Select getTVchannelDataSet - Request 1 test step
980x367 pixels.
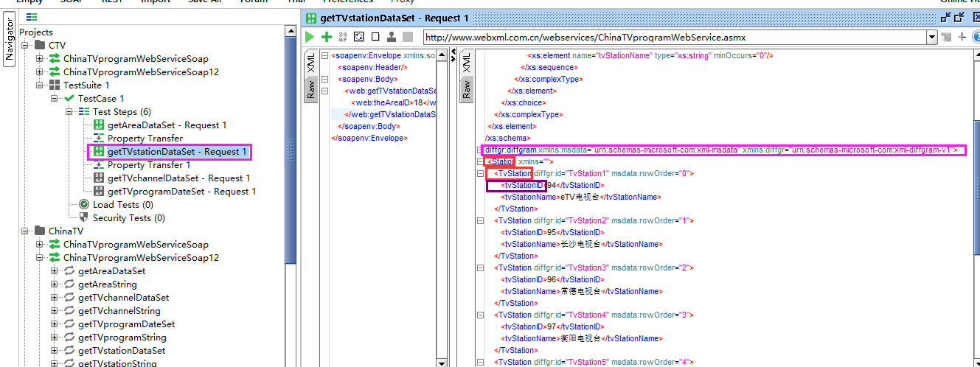(178, 178)
